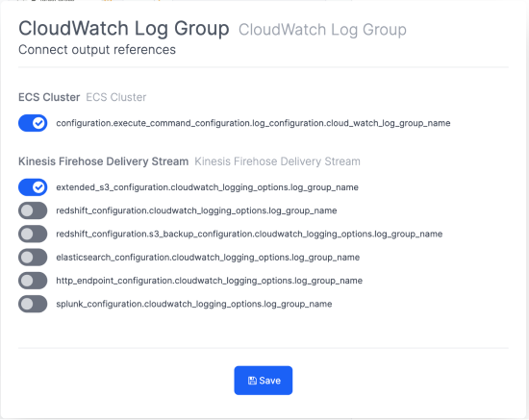
Task: Click the http_endpoint_configuration log_group_name label text
Action: [x=209, y=281]
